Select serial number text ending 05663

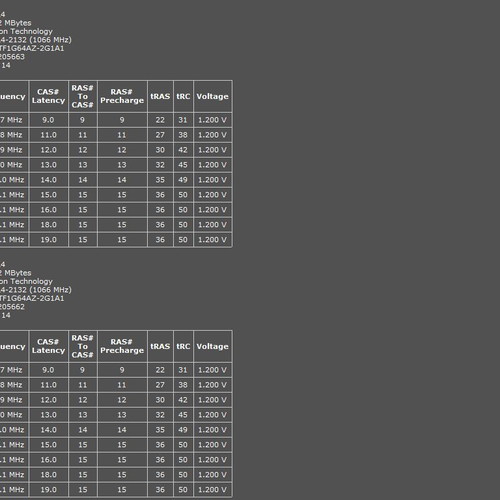[12, 57]
